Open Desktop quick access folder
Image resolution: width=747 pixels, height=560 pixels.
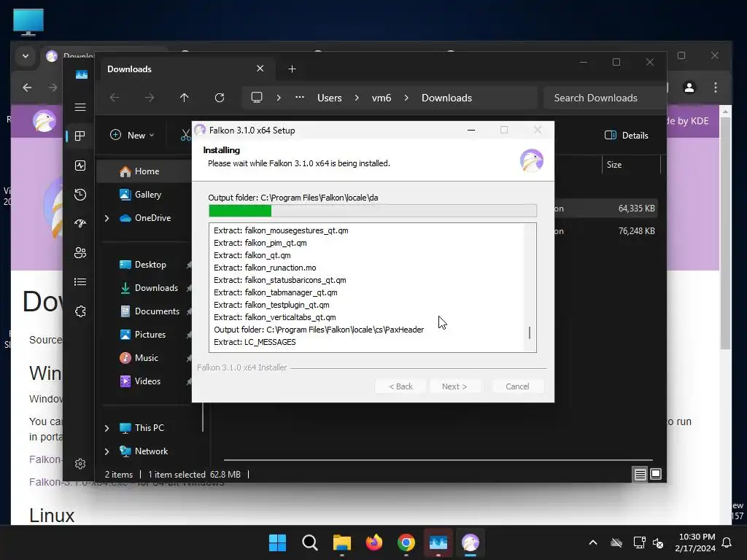coord(150,264)
